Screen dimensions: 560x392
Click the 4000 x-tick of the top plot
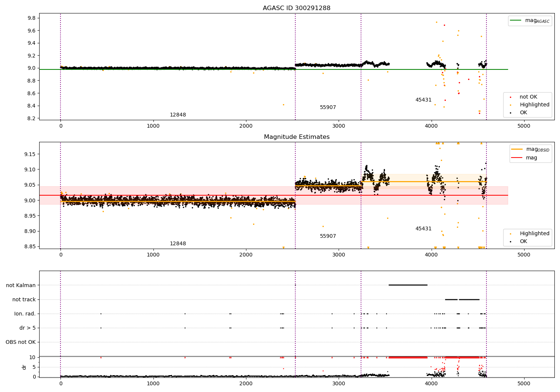coord(431,126)
